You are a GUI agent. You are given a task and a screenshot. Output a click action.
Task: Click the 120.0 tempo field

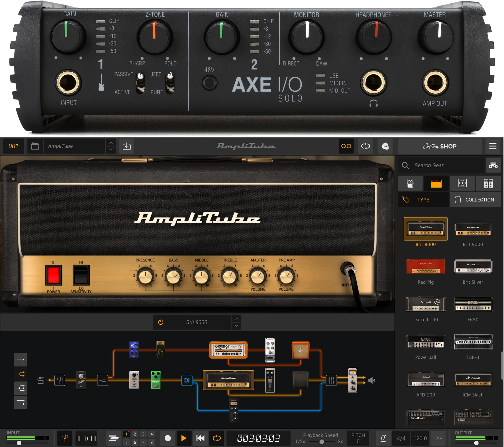pos(420,438)
